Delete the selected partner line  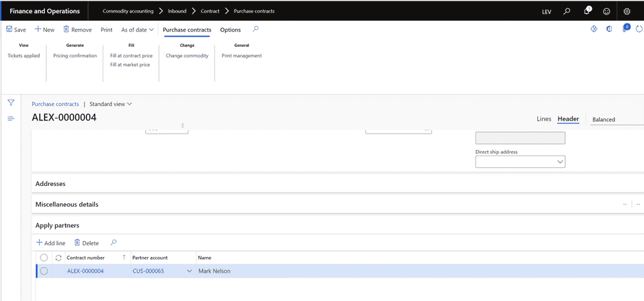(x=86, y=243)
